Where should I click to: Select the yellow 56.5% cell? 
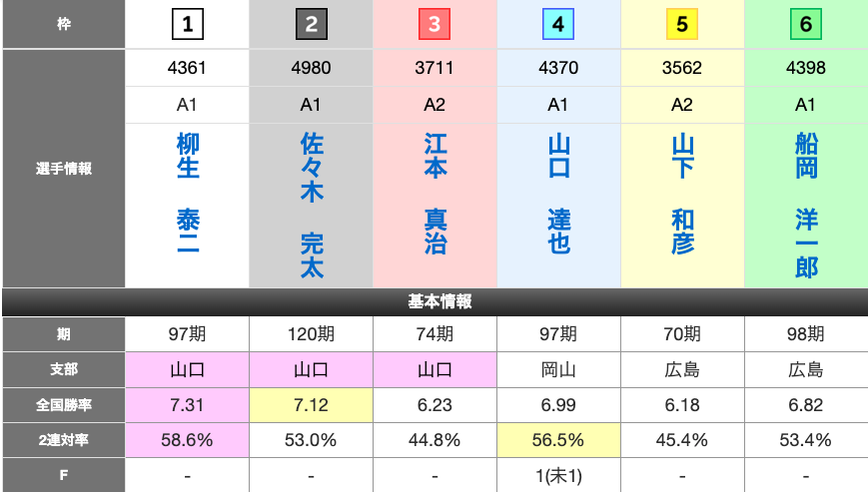[x=558, y=438]
